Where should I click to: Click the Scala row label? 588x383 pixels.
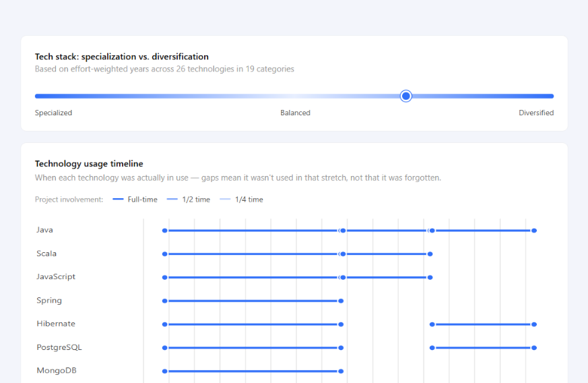pos(46,254)
